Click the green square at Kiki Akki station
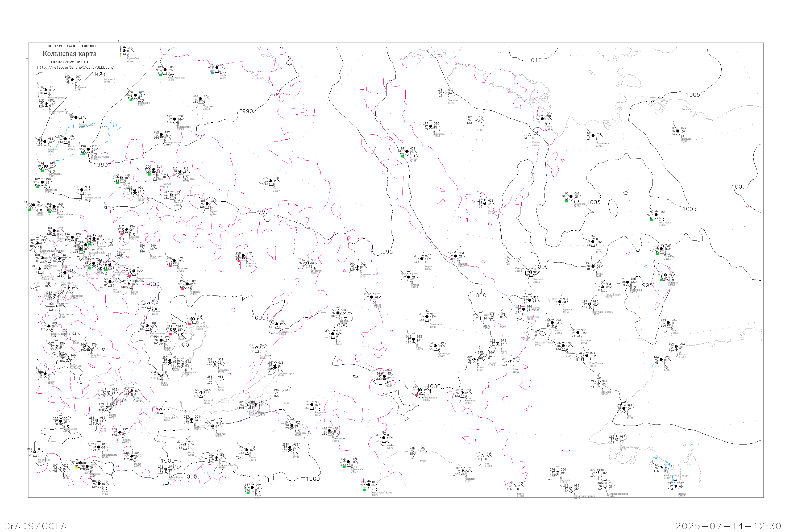 pyautogui.click(x=131, y=100)
